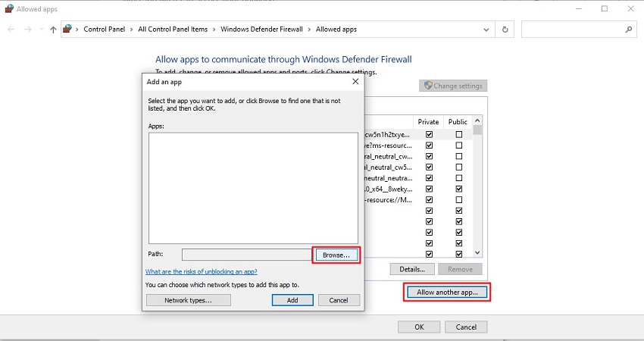The image size is (644, 341).
Task: Go to All Control Panel Items breadcrumb
Action: (x=173, y=30)
